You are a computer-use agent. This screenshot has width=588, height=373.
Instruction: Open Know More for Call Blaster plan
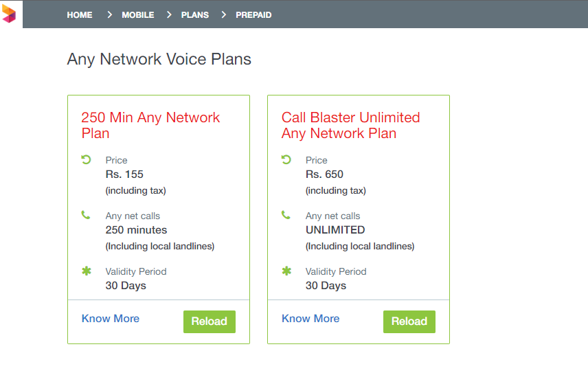(x=310, y=318)
